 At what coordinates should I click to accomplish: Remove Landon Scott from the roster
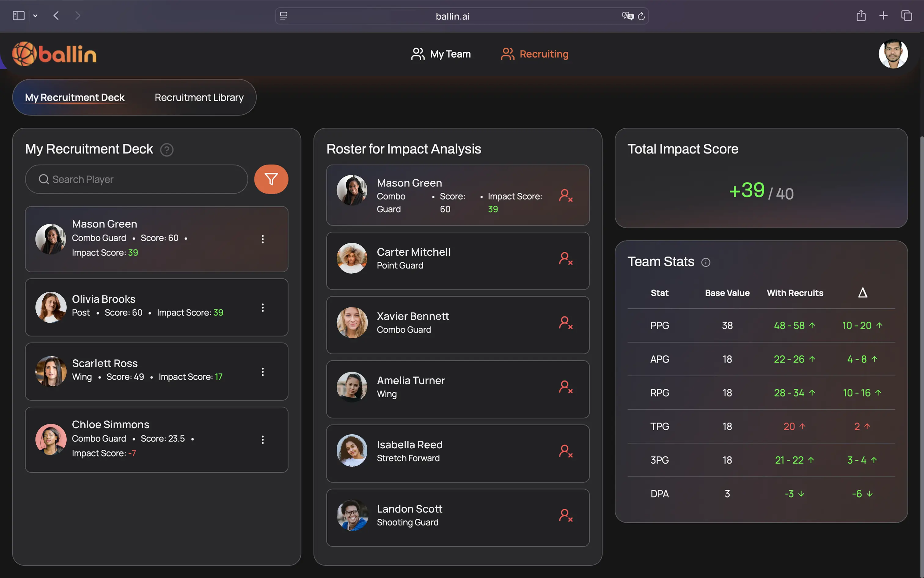coord(566,516)
